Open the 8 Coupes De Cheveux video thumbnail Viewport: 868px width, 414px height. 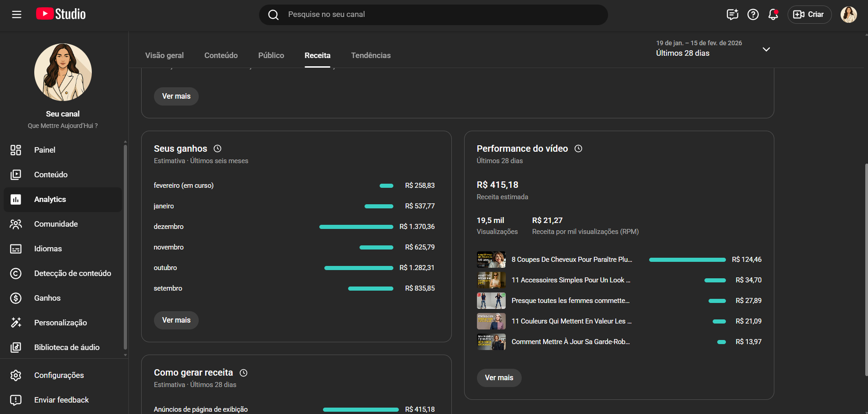[491, 260]
